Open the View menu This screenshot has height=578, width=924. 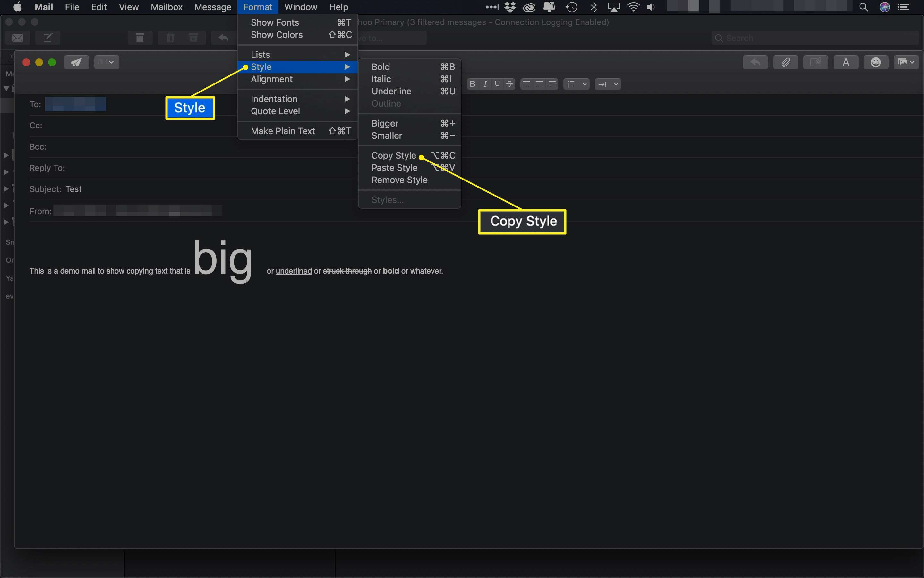point(129,7)
